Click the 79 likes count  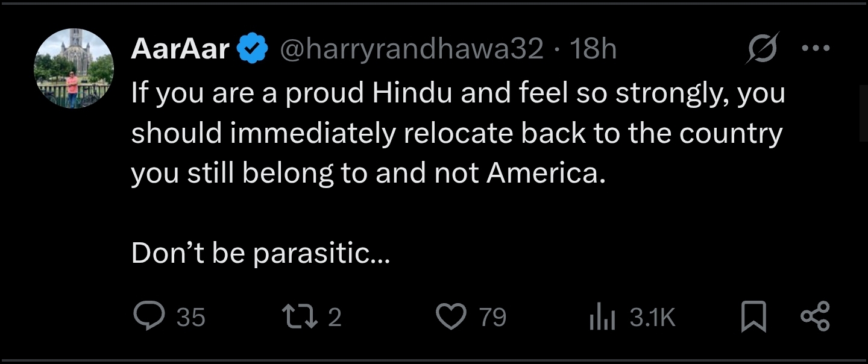[492, 318]
